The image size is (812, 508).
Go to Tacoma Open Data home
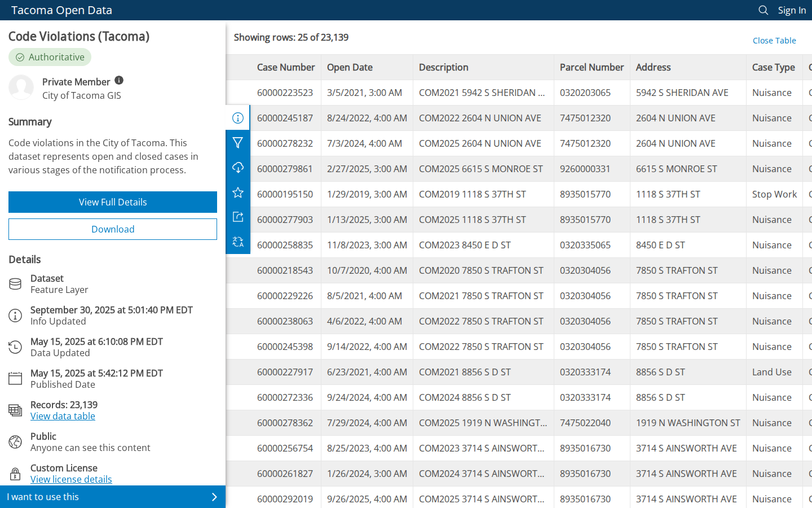61,10
